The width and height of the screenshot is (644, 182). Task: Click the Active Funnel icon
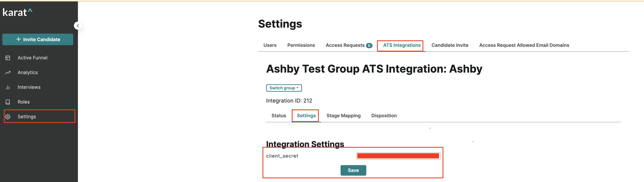[8, 58]
